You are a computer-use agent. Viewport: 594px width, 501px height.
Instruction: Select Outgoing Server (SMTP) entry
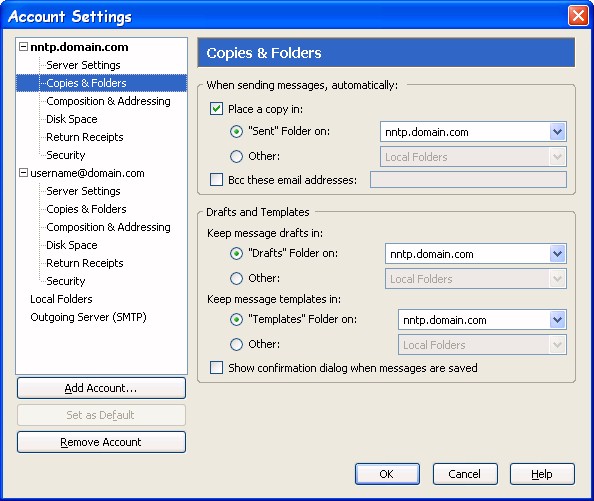click(x=88, y=317)
